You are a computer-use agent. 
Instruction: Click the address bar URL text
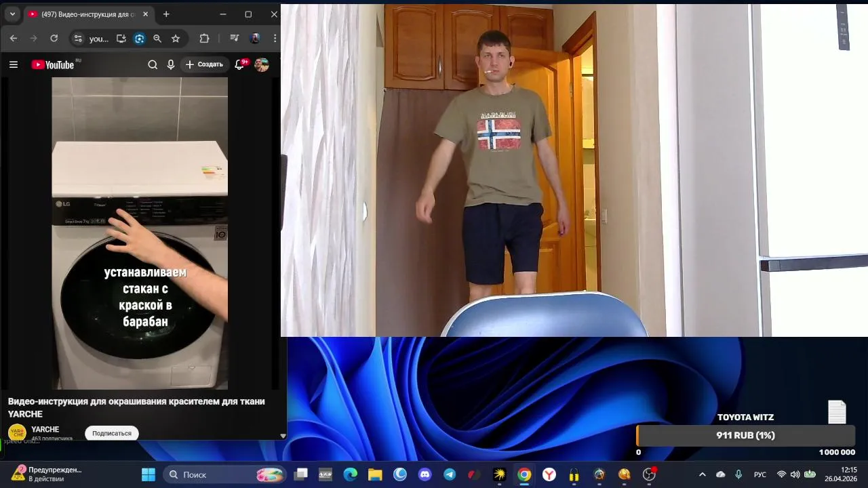coord(99,39)
